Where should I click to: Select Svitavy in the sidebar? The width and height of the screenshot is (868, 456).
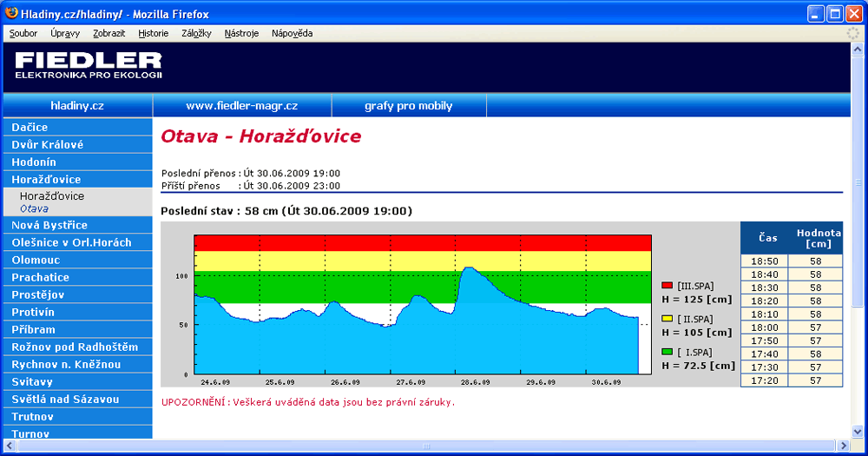(77, 382)
